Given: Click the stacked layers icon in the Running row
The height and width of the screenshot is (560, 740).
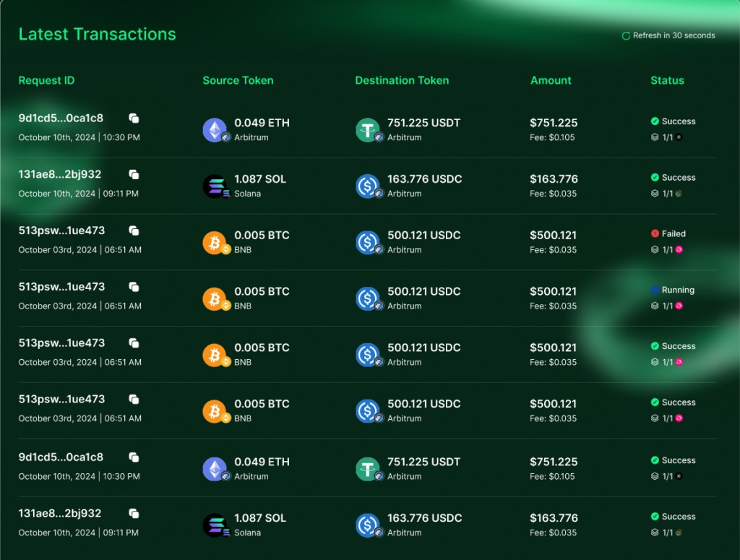Looking at the screenshot, I should coord(655,306).
